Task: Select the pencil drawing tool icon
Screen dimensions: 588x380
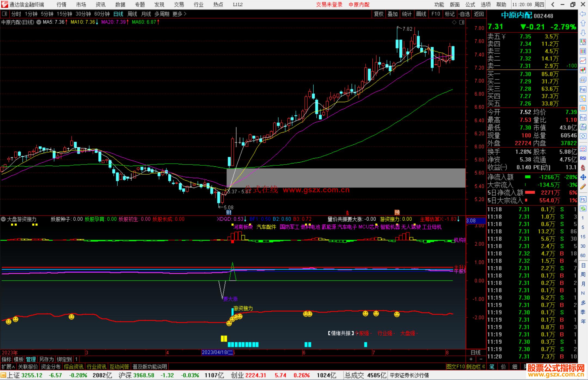Action: tap(583, 187)
